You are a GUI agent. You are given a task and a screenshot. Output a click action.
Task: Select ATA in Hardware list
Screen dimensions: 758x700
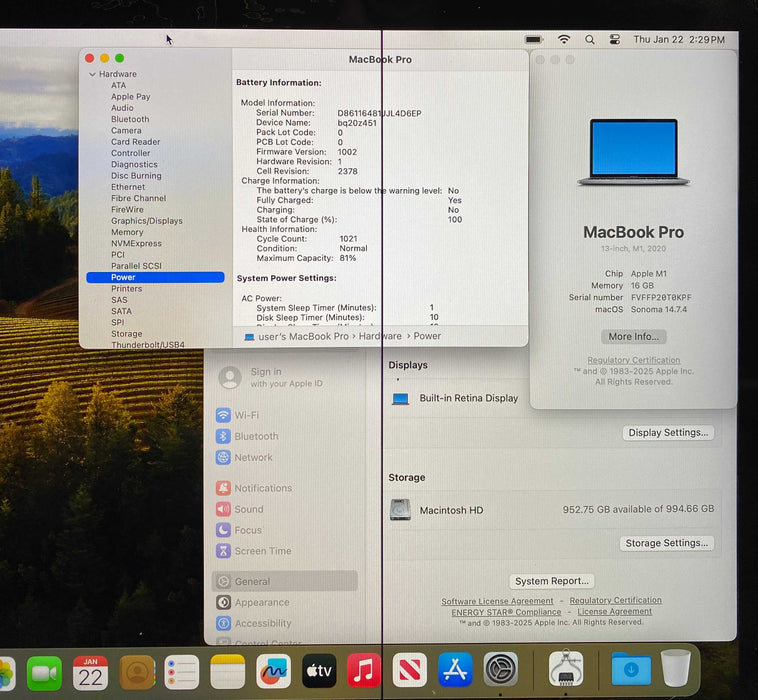(x=118, y=86)
